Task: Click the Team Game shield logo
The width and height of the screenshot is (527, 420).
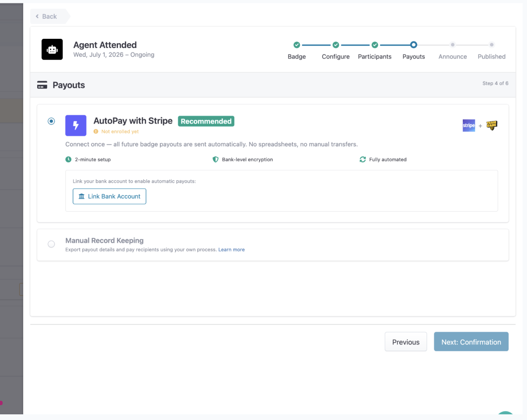Action: (x=492, y=125)
